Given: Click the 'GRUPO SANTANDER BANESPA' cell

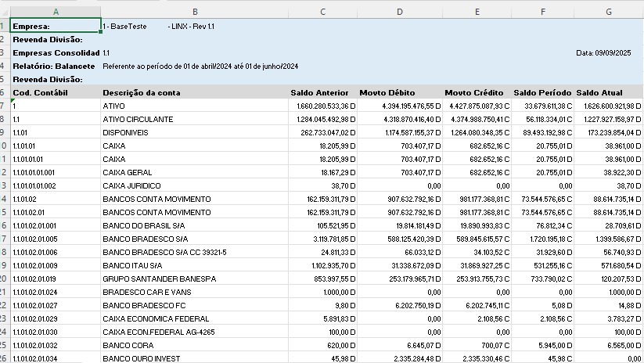Looking at the screenshot, I should coord(195,279).
